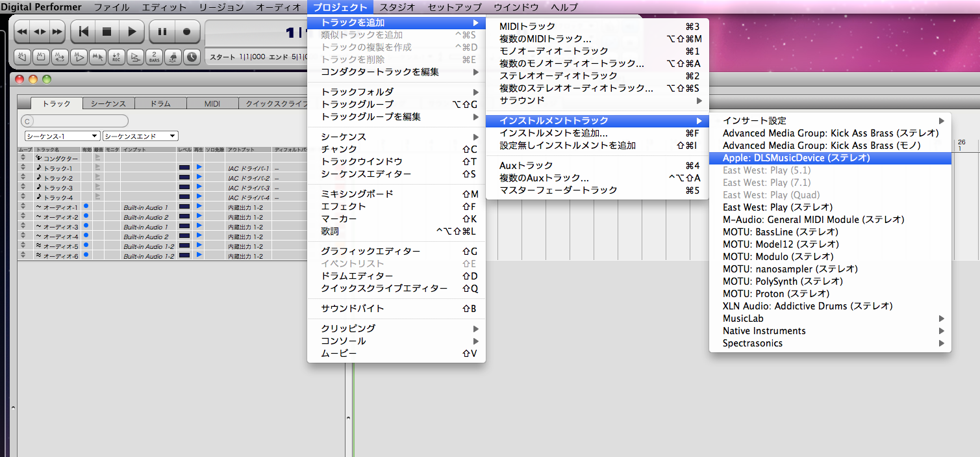Click the audible-mode speaker path icon
Viewport: 980px width, 457px height.
[135, 57]
